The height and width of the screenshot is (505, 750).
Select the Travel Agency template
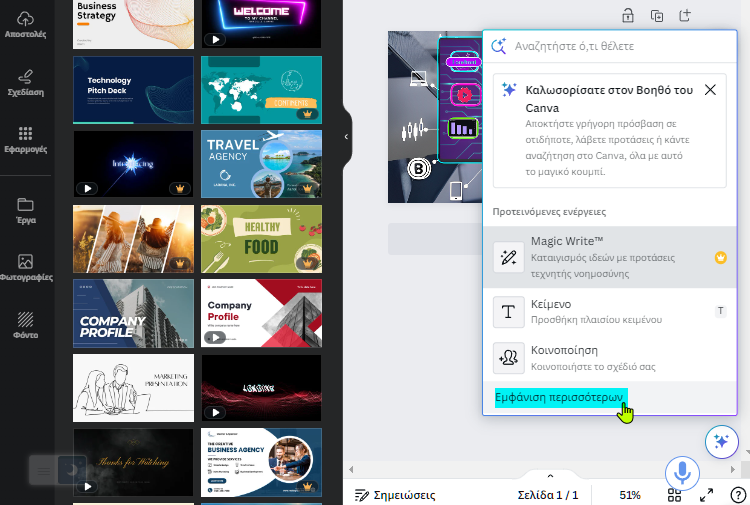click(261, 164)
